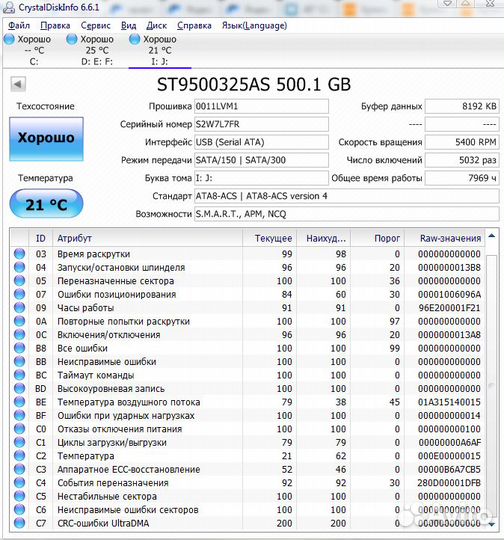Click raw value 01A315140015
The height and width of the screenshot is (540, 504).
(449, 402)
